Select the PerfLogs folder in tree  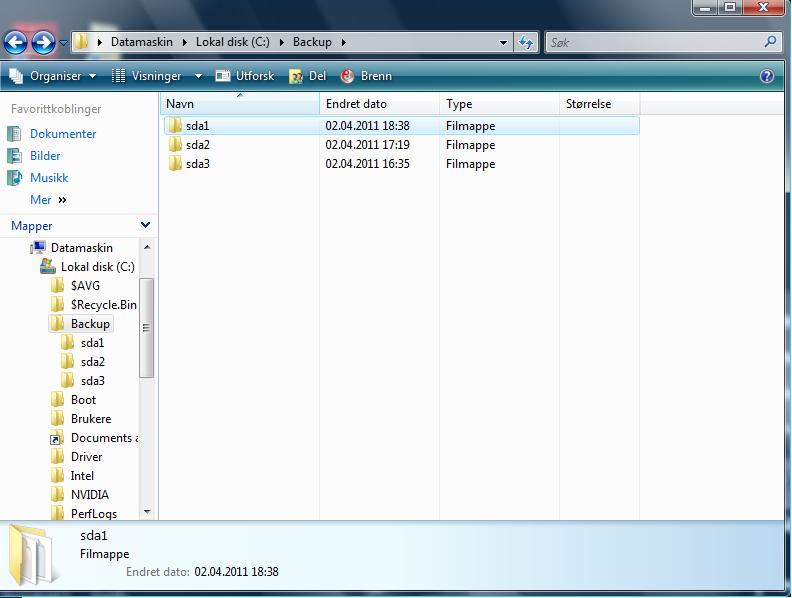93,514
